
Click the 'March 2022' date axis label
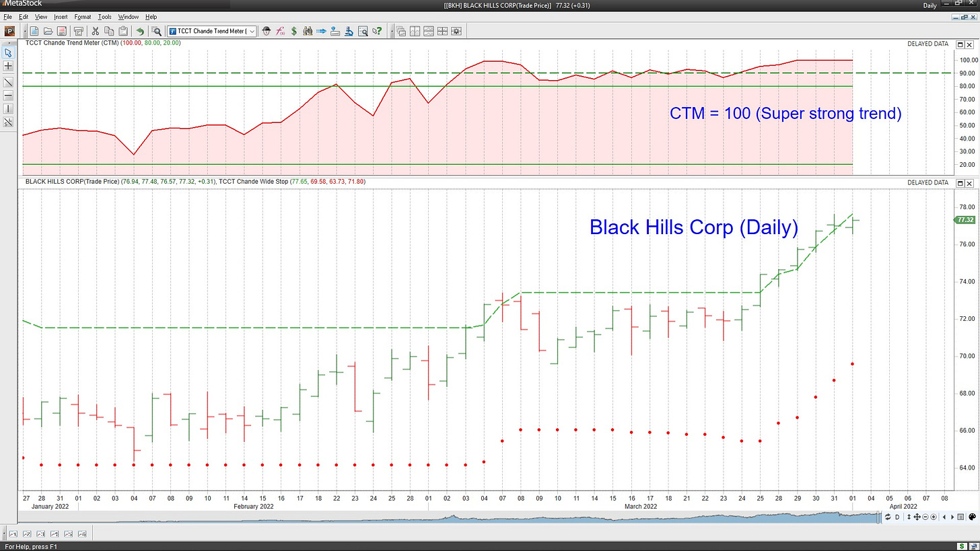(640, 506)
